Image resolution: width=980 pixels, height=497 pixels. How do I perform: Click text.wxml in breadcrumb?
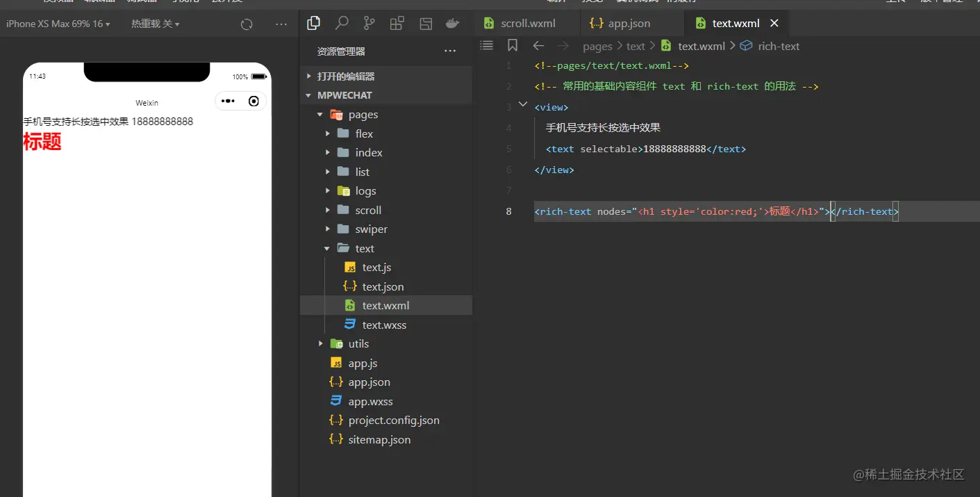tap(701, 46)
